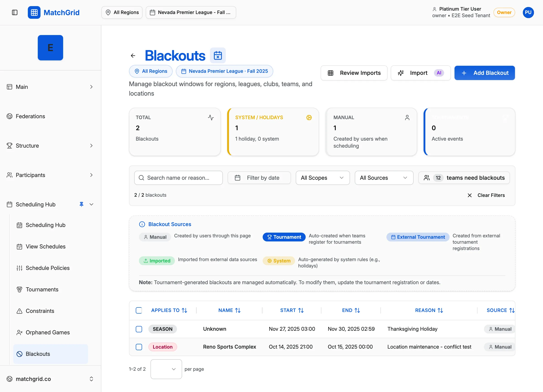The height and width of the screenshot is (392, 543).
Task: Select all blackouts with the header checkbox
Action: (139, 310)
